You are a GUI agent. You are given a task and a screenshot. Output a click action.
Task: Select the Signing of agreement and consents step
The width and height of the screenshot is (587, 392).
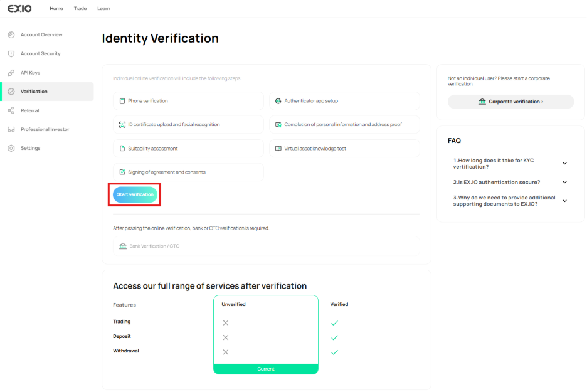pos(188,172)
